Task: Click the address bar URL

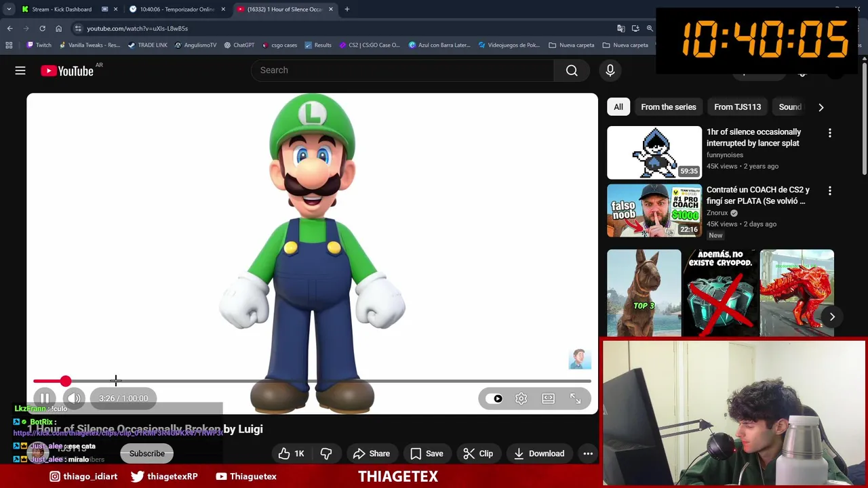Action: coord(137,28)
